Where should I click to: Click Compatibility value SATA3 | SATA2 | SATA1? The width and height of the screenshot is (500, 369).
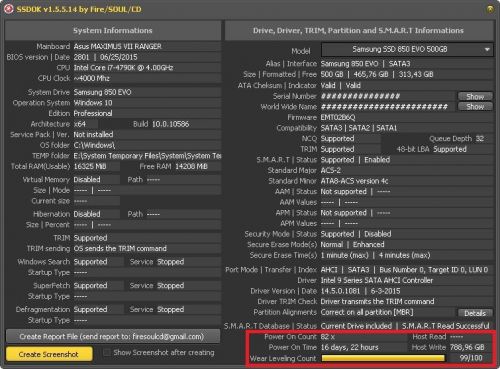[x=359, y=128]
